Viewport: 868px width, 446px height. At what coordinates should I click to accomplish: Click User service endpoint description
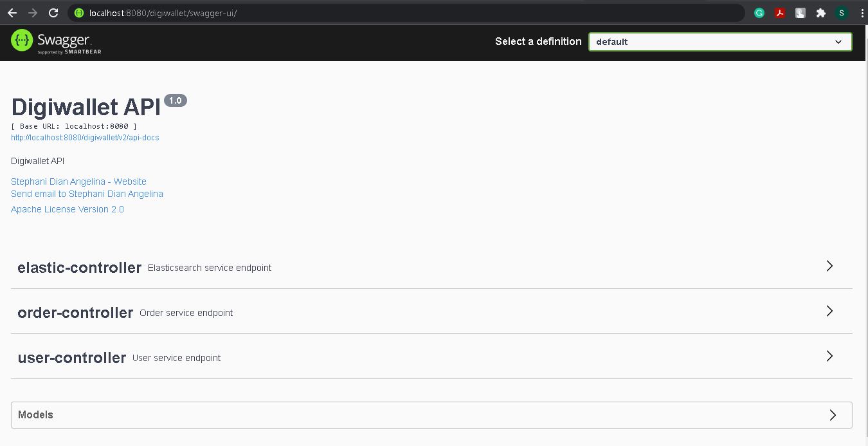pyautogui.click(x=176, y=358)
